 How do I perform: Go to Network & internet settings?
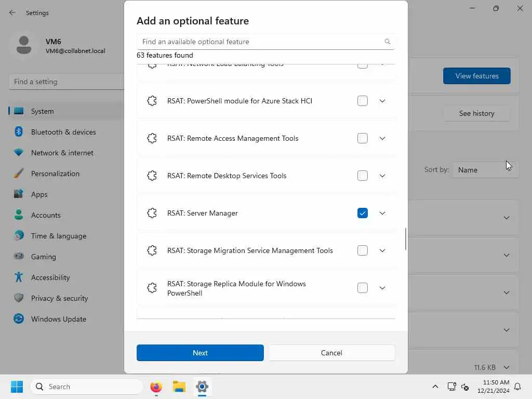point(62,153)
